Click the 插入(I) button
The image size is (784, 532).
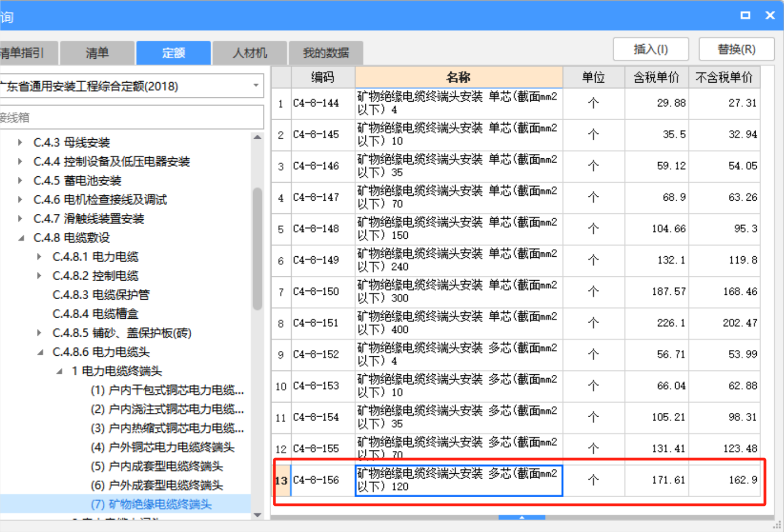(651, 50)
